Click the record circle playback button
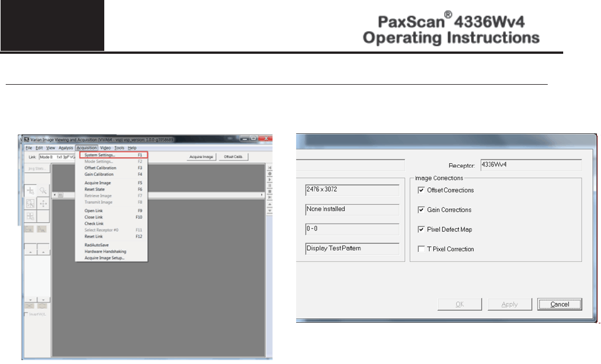 270,174
